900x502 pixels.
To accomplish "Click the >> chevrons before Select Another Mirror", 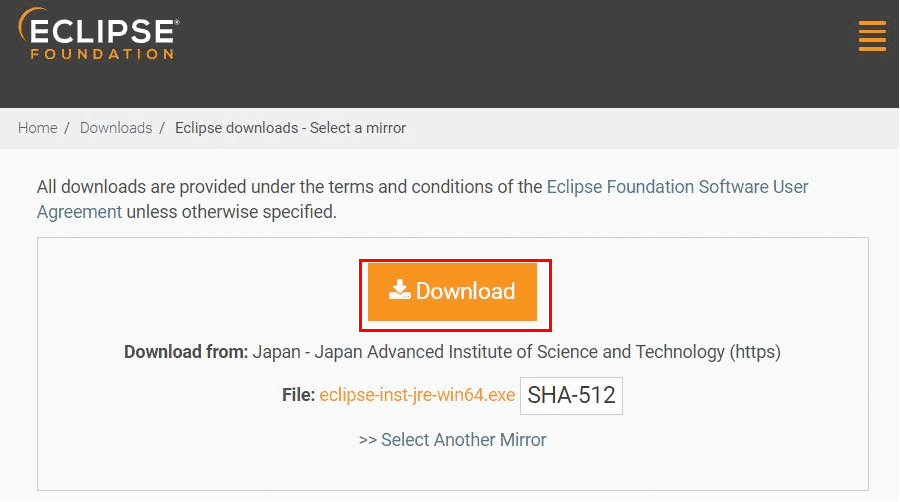I will [367, 440].
